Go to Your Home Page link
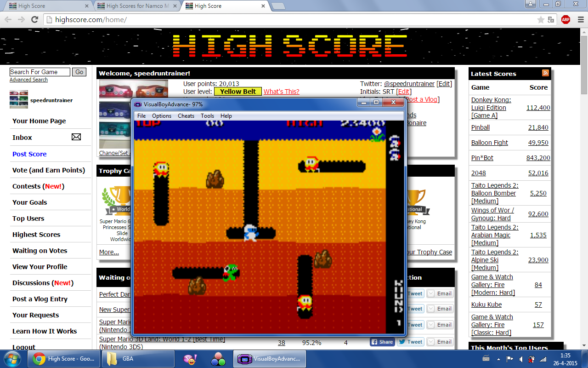This screenshot has width=588, height=368. [x=39, y=121]
